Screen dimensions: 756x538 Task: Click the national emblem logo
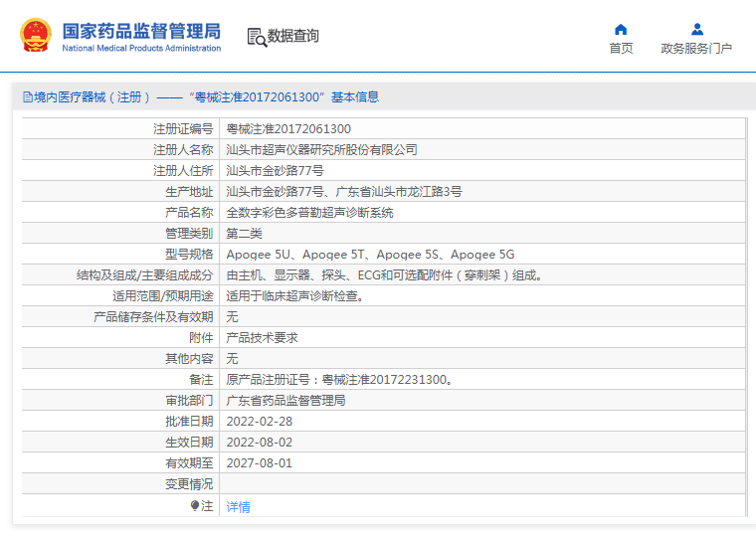(38, 36)
